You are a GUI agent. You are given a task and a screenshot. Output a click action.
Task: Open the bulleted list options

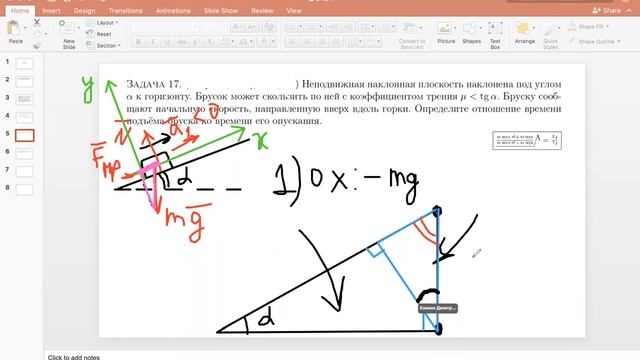pyautogui.click(x=294, y=27)
